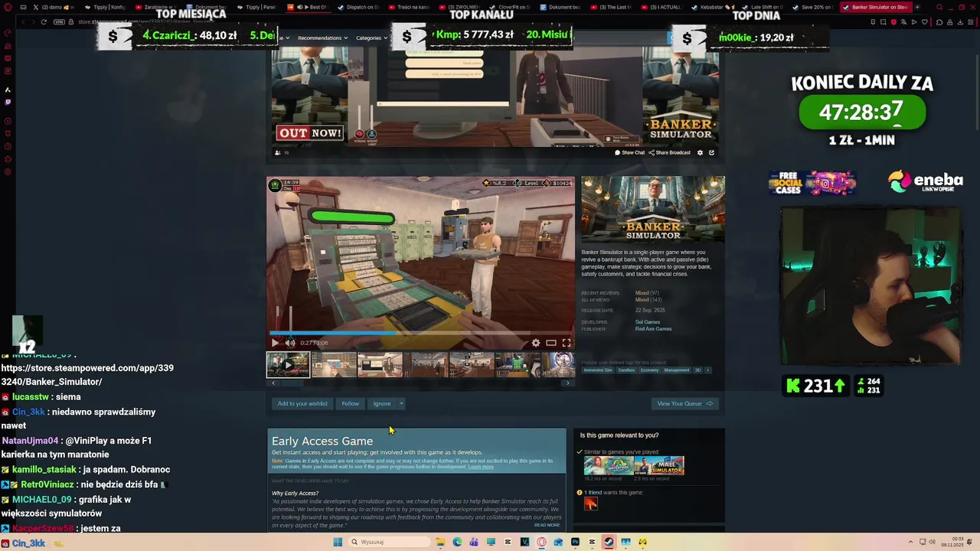Switch to the Save 20% browser tab
This screenshot has width=980, height=551.
814,7
